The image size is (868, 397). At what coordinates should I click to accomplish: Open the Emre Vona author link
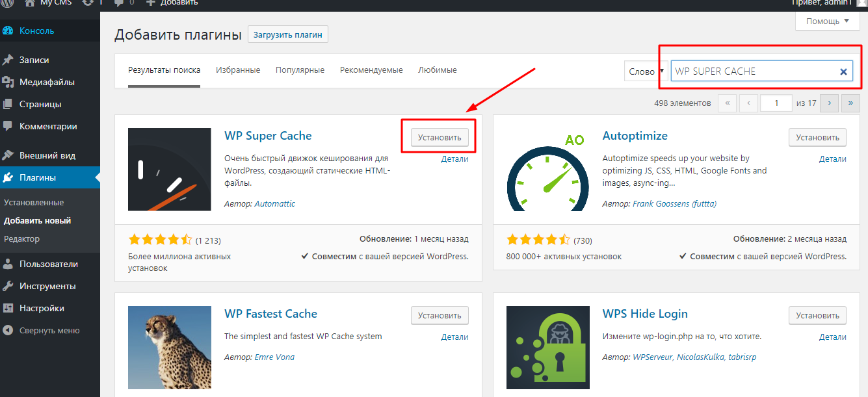click(274, 357)
